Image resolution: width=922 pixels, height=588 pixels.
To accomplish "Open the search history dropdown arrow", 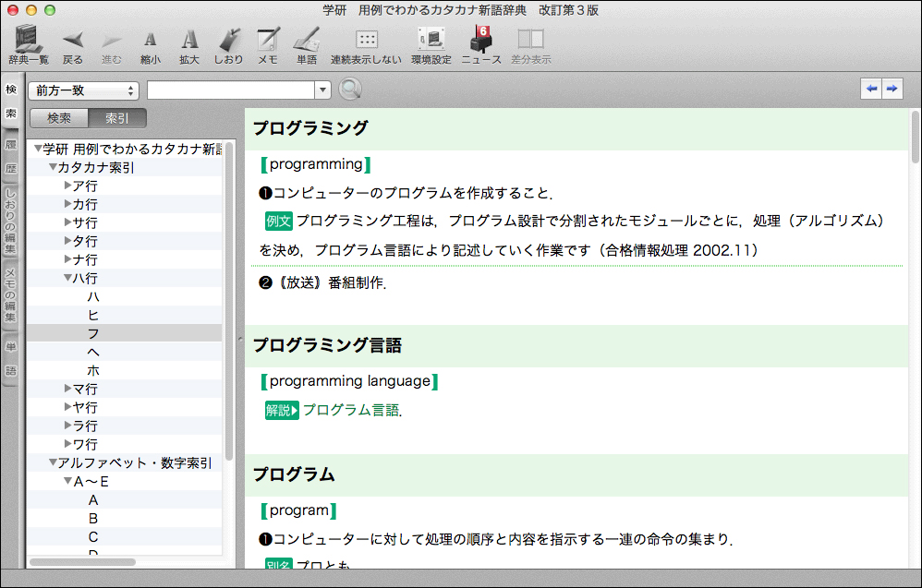I will pyautogui.click(x=322, y=90).
